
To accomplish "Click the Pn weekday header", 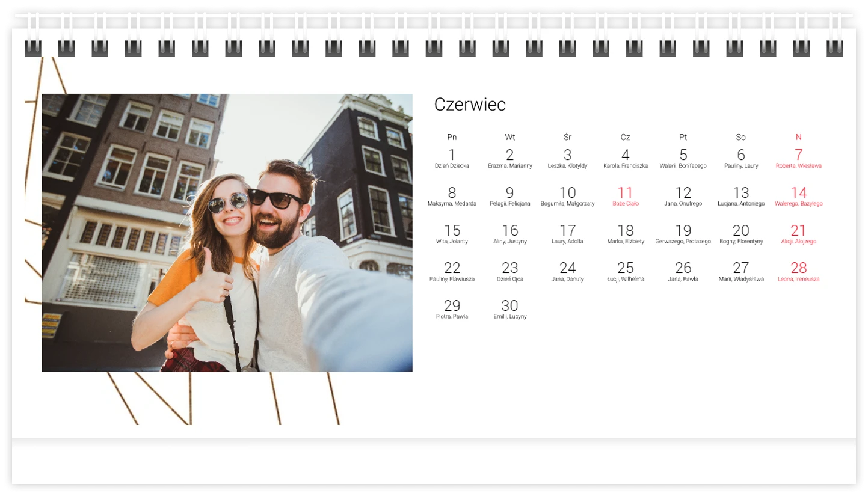I will pos(452,138).
